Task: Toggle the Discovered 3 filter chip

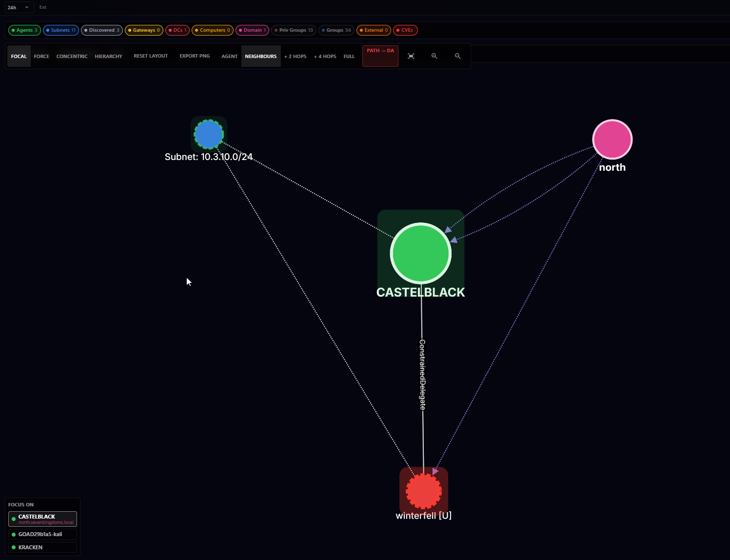Action: pyautogui.click(x=102, y=30)
